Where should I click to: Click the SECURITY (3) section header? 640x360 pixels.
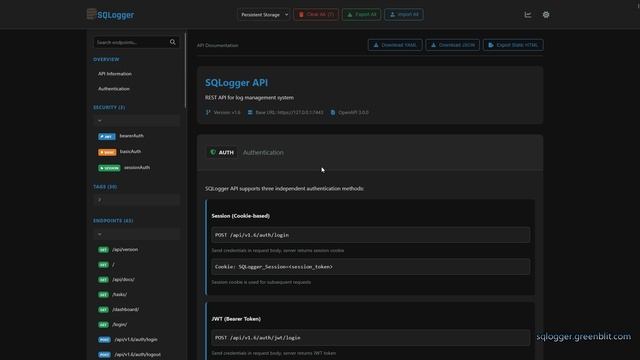(x=109, y=107)
